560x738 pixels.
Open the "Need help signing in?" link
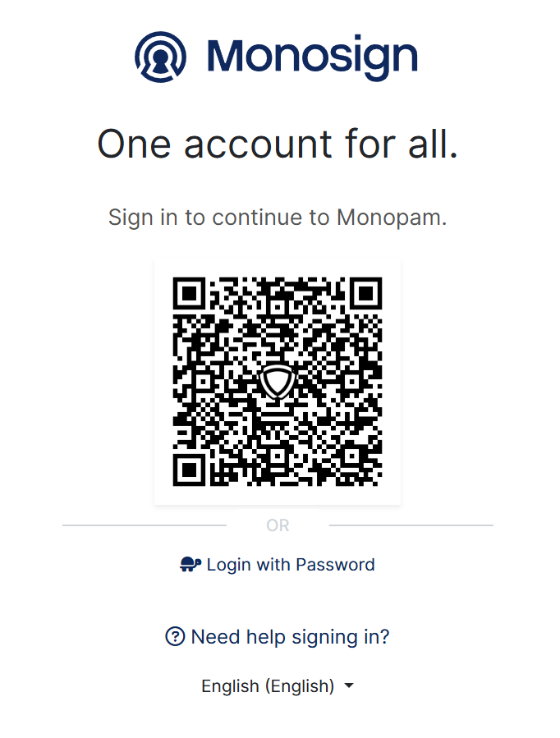point(290,636)
